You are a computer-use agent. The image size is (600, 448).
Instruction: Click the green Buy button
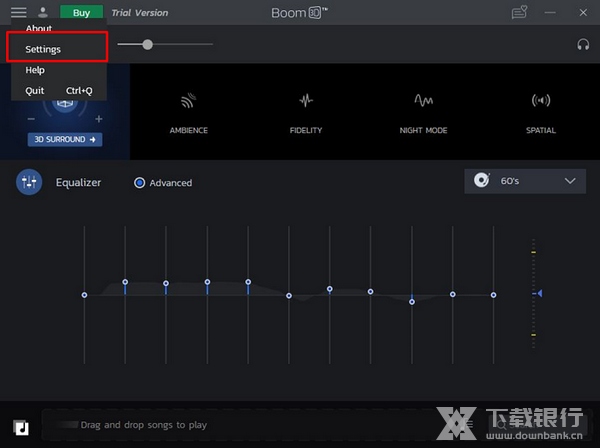pos(81,13)
